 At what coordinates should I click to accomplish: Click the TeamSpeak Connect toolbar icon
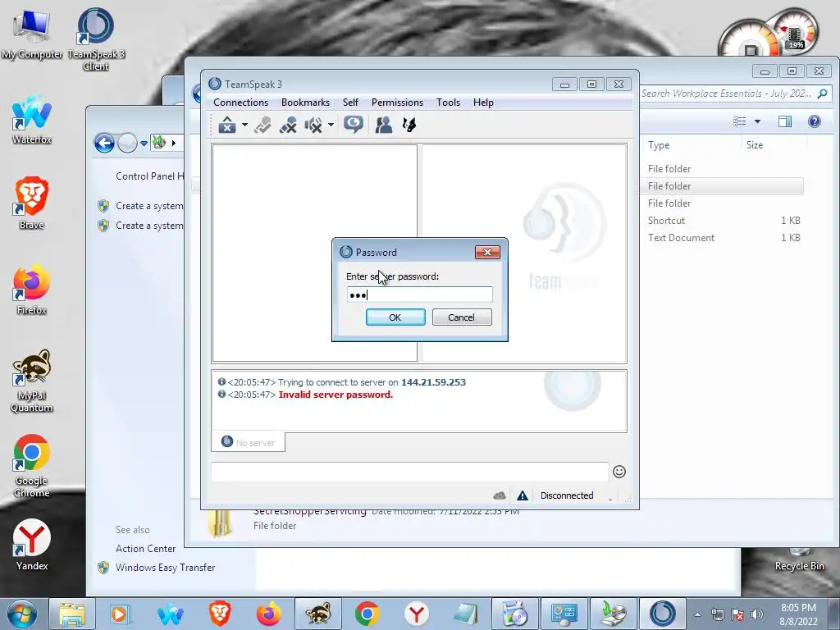tap(227, 125)
